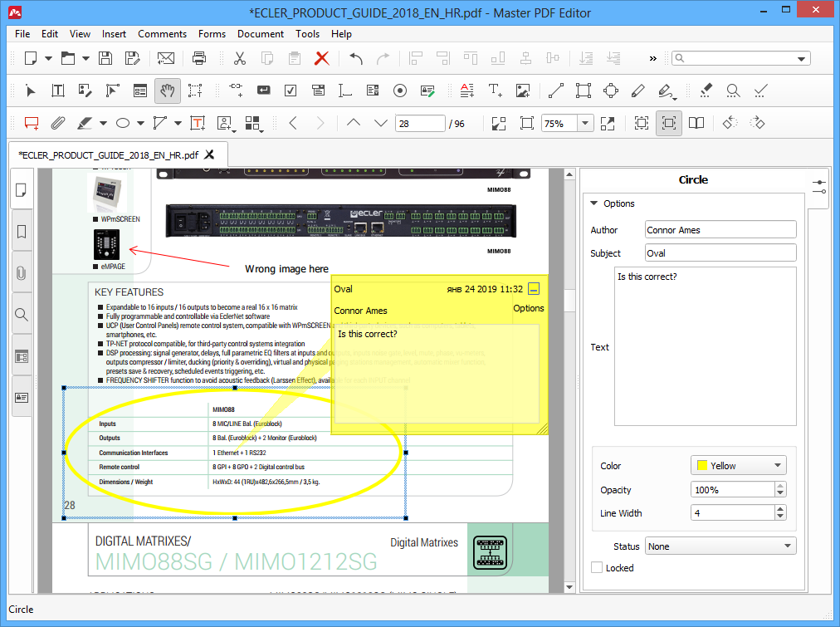Minimize the Oval comment popup
Screen dimensions: 840x627
[x=534, y=289]
